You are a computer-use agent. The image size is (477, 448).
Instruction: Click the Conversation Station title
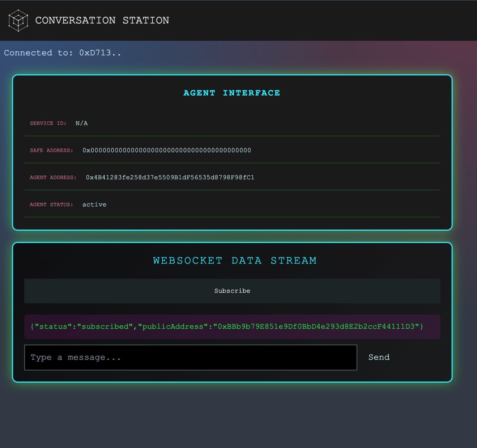coord(102,20)
